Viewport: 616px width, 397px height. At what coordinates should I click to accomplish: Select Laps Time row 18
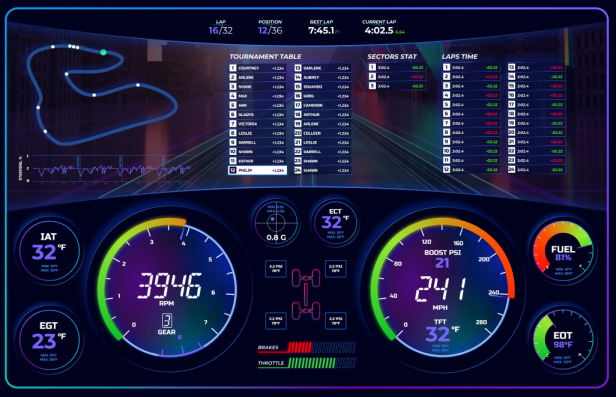pos(536,114)
